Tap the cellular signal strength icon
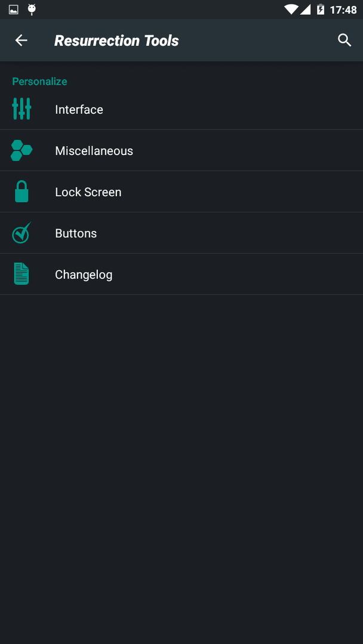The width and height of the screenshot is (363, 644). [306, 10]
